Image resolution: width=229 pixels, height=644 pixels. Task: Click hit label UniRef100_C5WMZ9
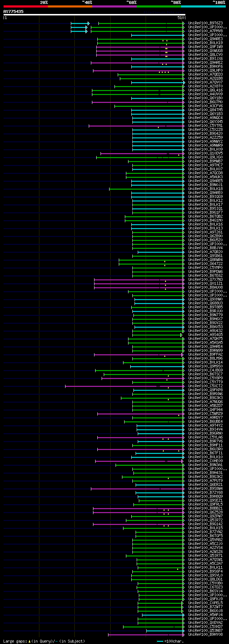(205, 414)
